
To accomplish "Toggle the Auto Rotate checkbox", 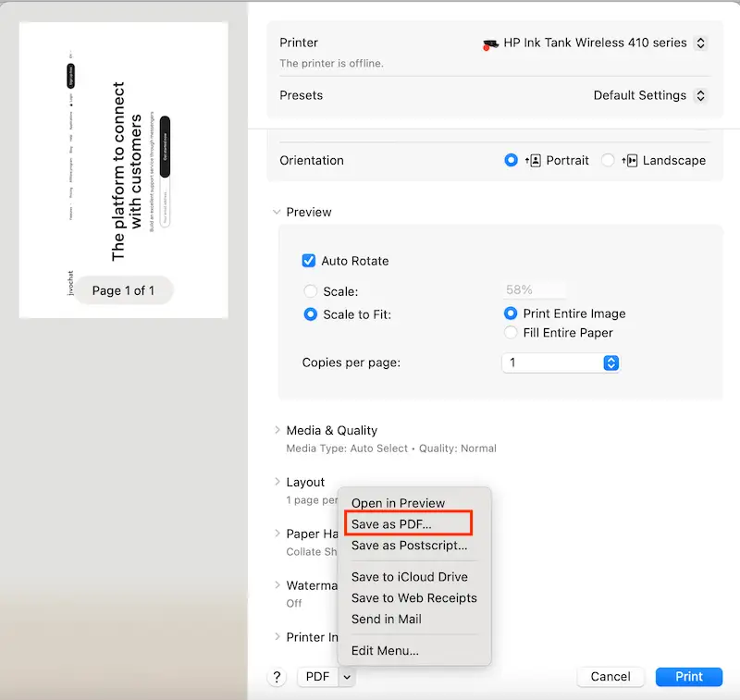I will tap(309, 261).
